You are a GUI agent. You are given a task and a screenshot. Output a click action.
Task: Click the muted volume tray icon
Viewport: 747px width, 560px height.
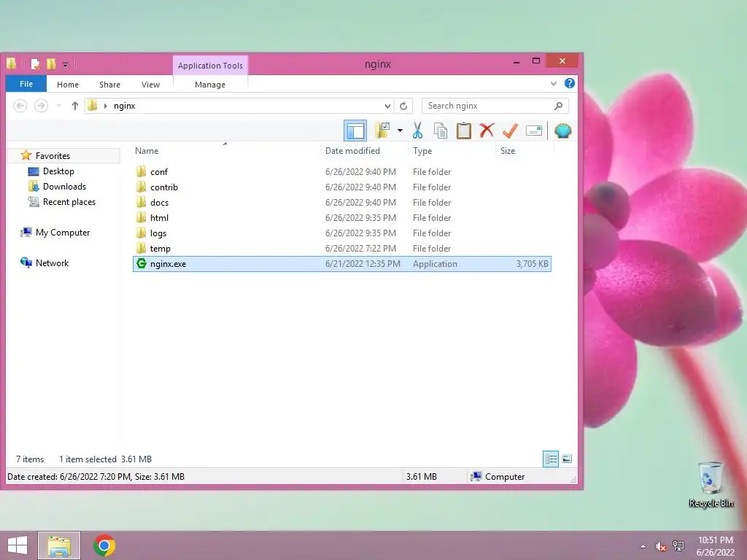click(x=660, y=546)
